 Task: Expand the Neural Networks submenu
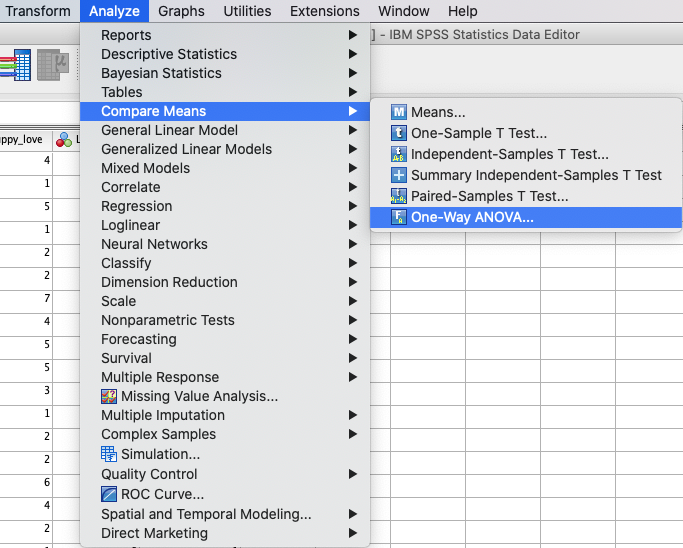pos(225,244)
